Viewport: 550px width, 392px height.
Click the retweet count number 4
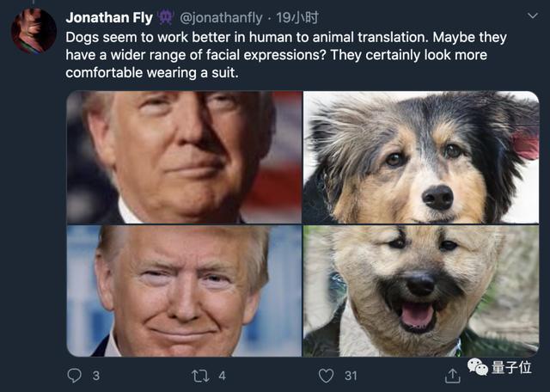click(x=222, y=376)
